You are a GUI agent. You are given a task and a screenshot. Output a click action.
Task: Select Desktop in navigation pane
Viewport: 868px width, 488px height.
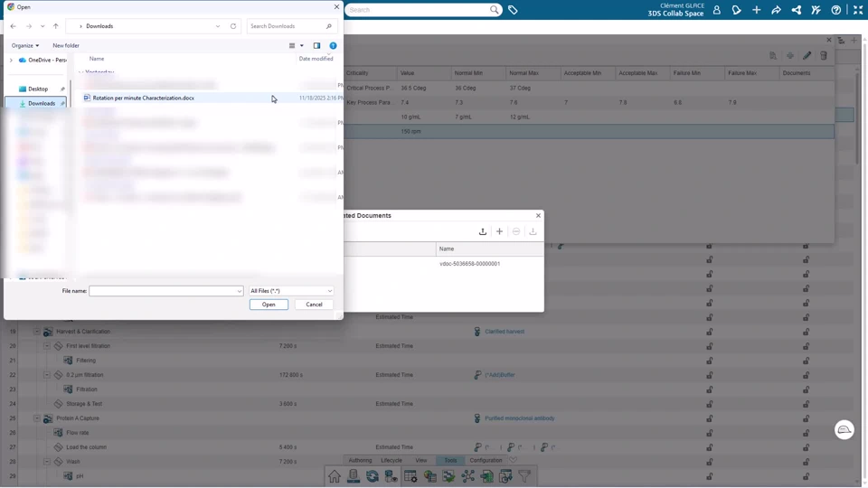(38, 89)
